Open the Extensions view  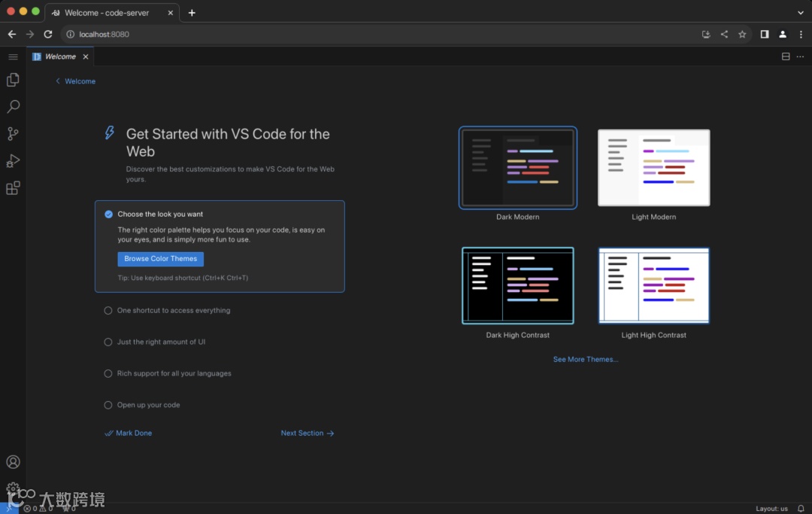13,187
